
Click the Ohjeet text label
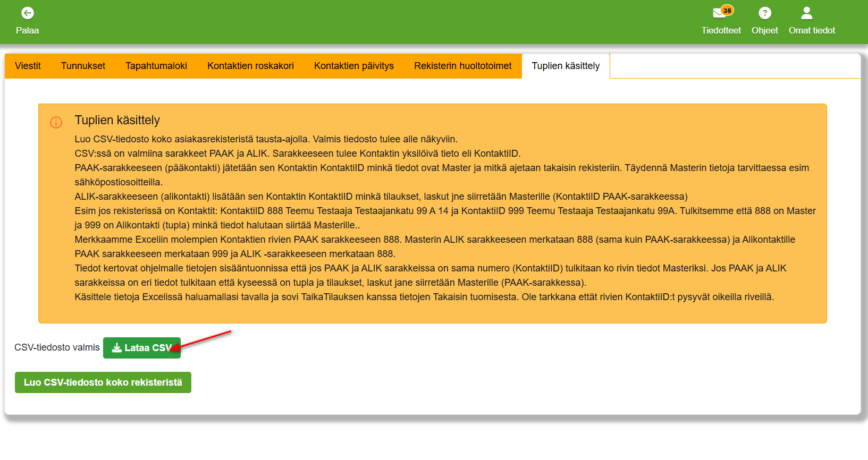(x=764, y=31)
